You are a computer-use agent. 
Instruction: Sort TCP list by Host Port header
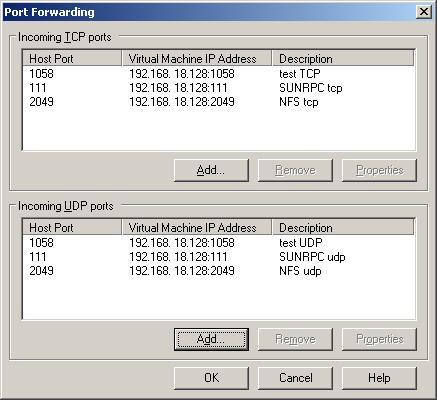tap(72, 59)
